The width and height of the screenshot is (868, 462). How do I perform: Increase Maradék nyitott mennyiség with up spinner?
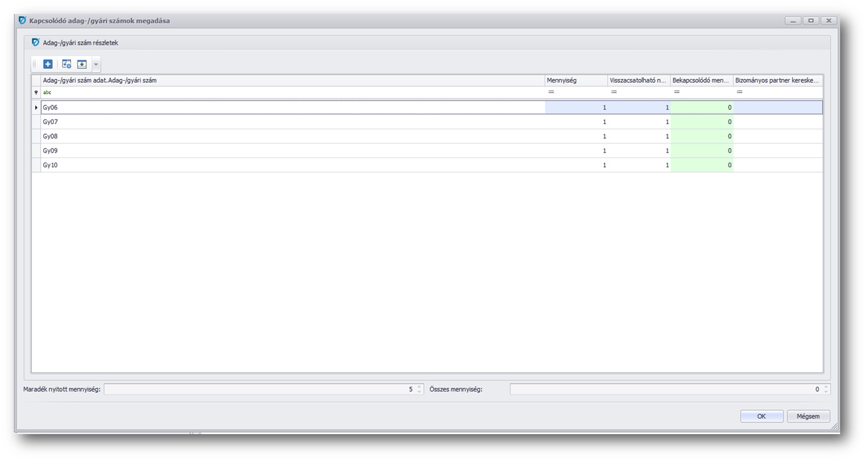click(x=419, y=387)
